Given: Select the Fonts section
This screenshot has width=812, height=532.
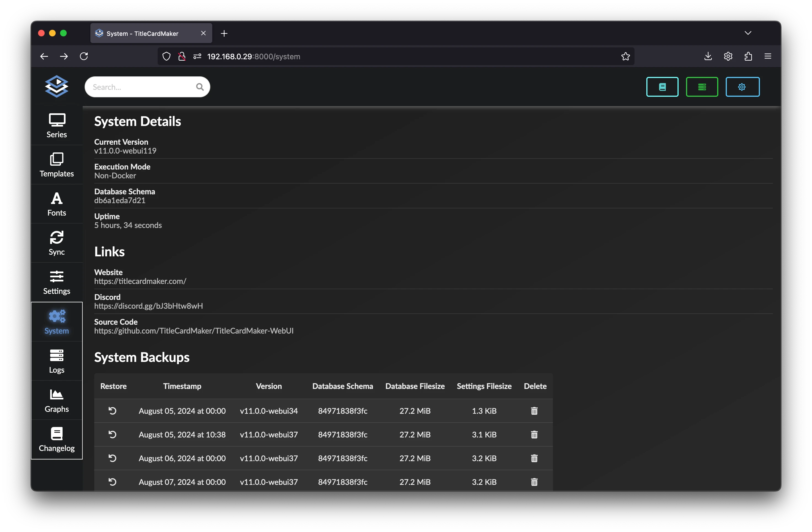Looking at the screenshot, I should (57, 204).
